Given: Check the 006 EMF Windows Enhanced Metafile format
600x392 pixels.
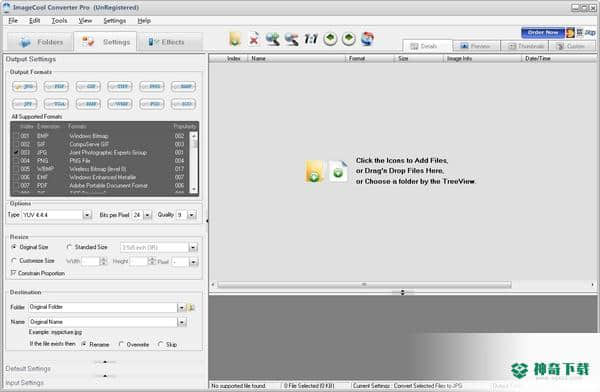Looking at the screenshot, I should 16,177.
